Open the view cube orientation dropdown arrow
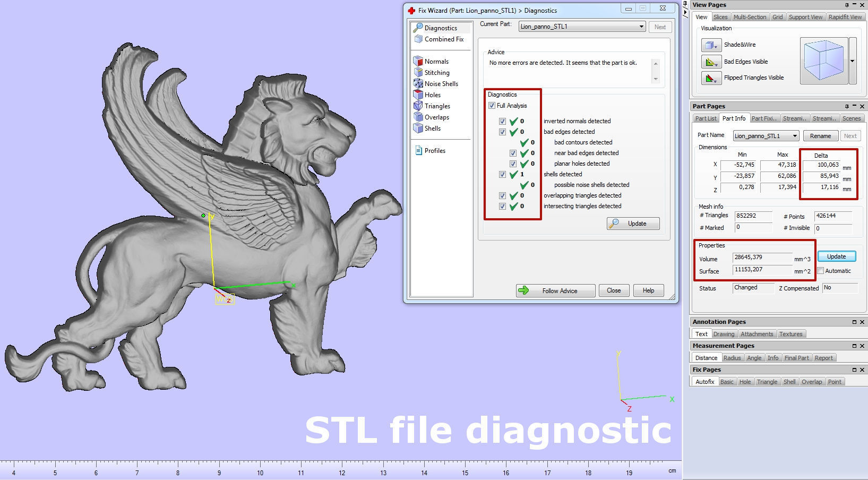The image size is (868, 480). [x=853, y=61]
